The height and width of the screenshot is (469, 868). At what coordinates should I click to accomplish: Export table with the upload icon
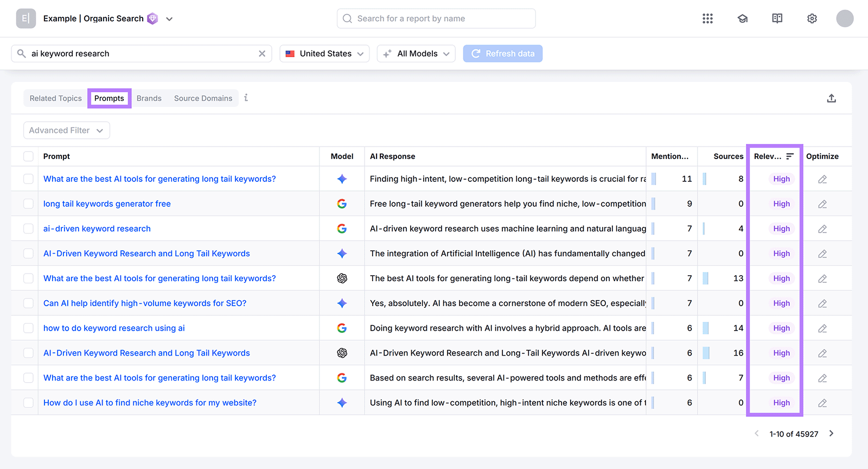point(831,98)
